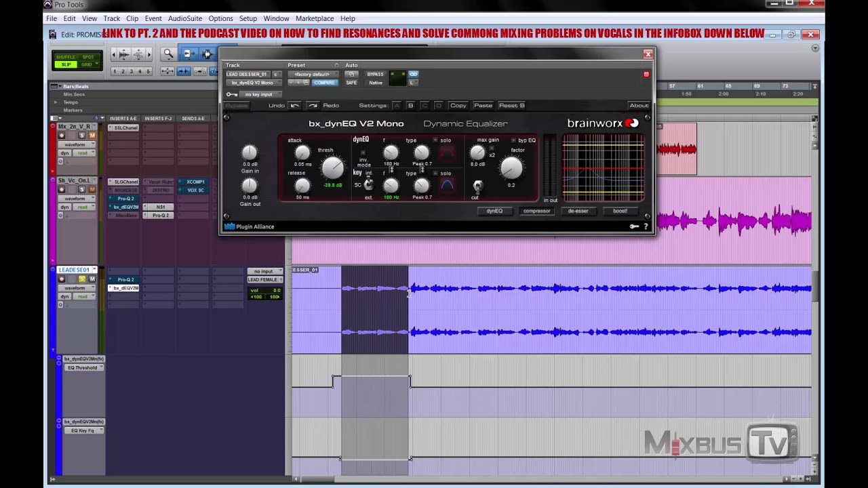Click the preset settings copy icon

tap(306, 83)
